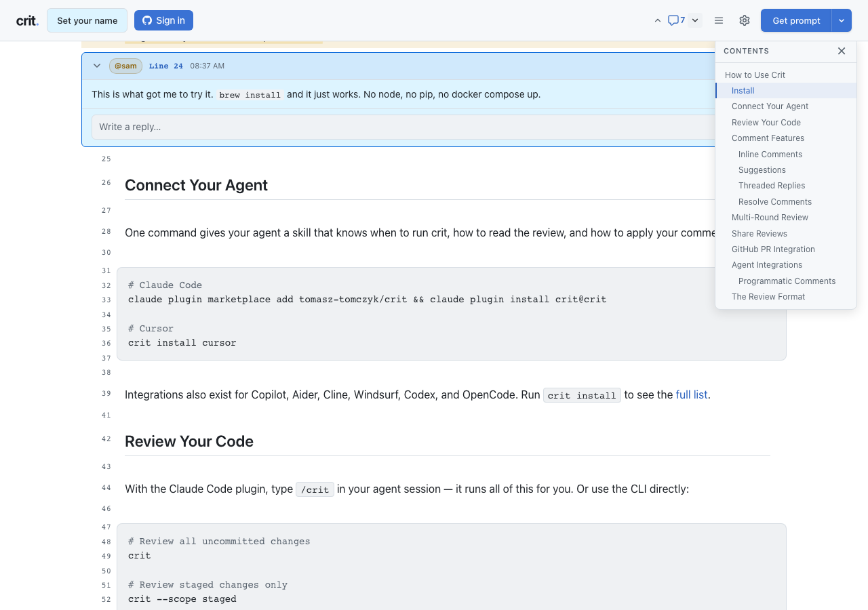Click the 08:37 AM comment timestamp
Viewport: 868px width, 610px height.
pos(207,66)
